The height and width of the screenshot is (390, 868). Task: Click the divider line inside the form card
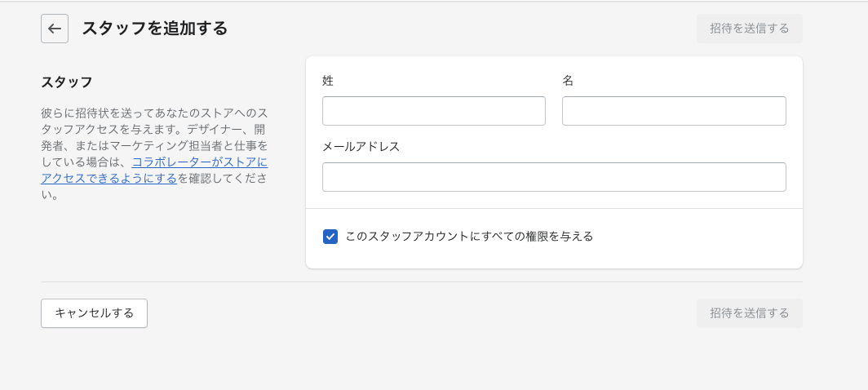554,208
